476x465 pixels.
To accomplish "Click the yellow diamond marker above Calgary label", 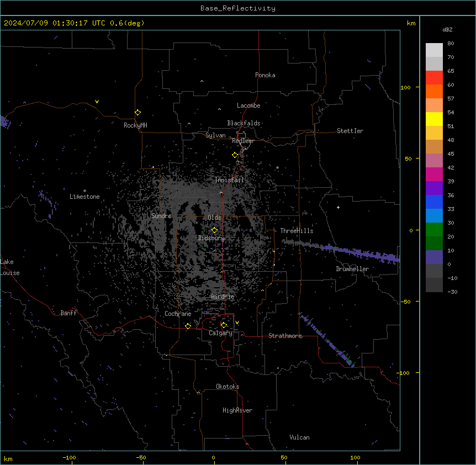I will click(x=224, y=325).
